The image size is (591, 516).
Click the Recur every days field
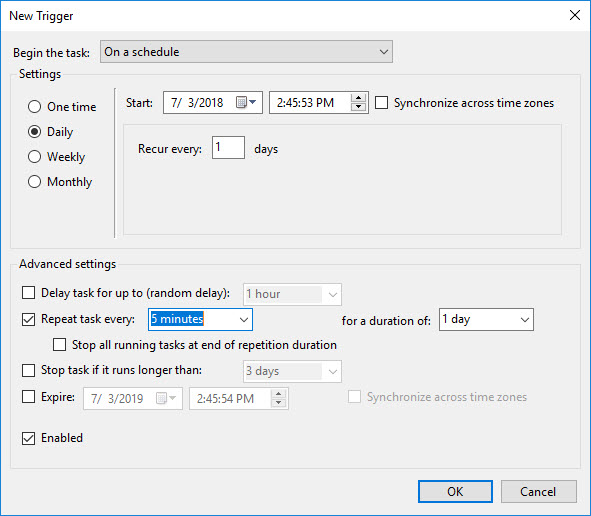tap(228, 147)
